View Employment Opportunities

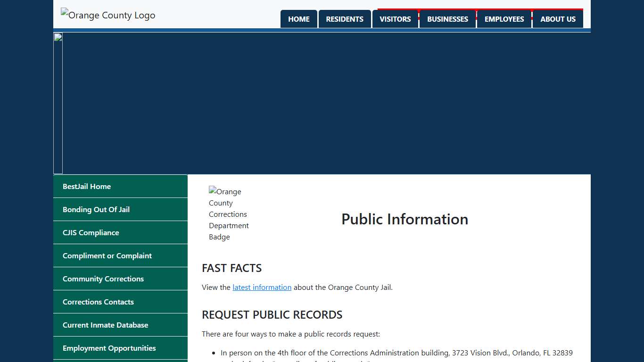click(109, 348)
